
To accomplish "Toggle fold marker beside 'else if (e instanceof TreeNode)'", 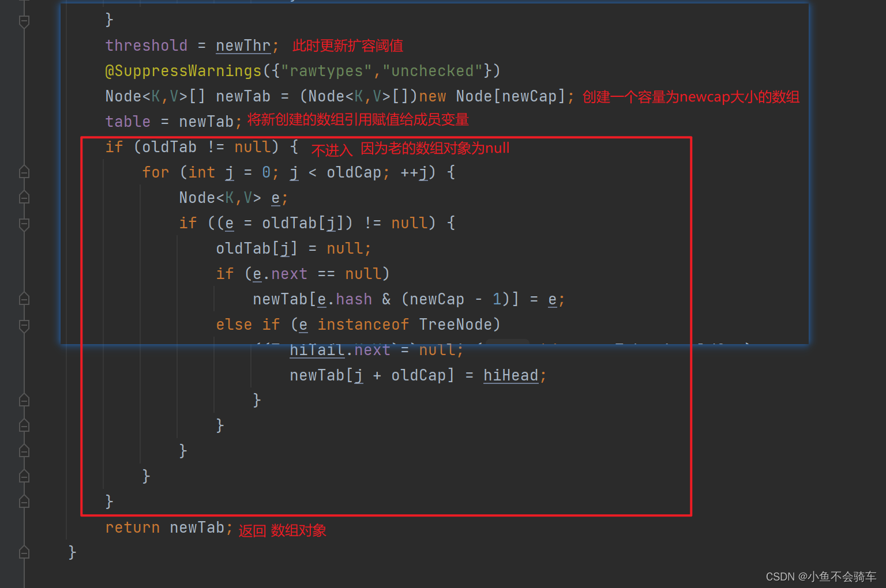I will pyautogui.click(x=24, y=325).
